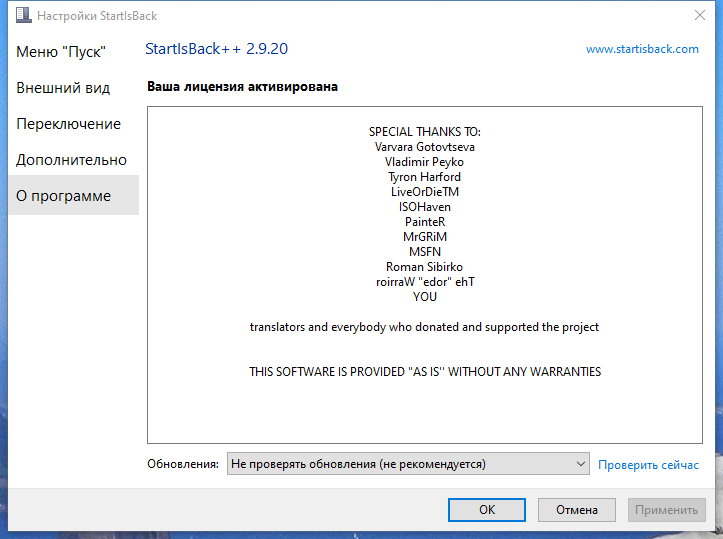This screenshot has height=539, width=723.
Task: Select the Дополнительно section
Action: 71,160
